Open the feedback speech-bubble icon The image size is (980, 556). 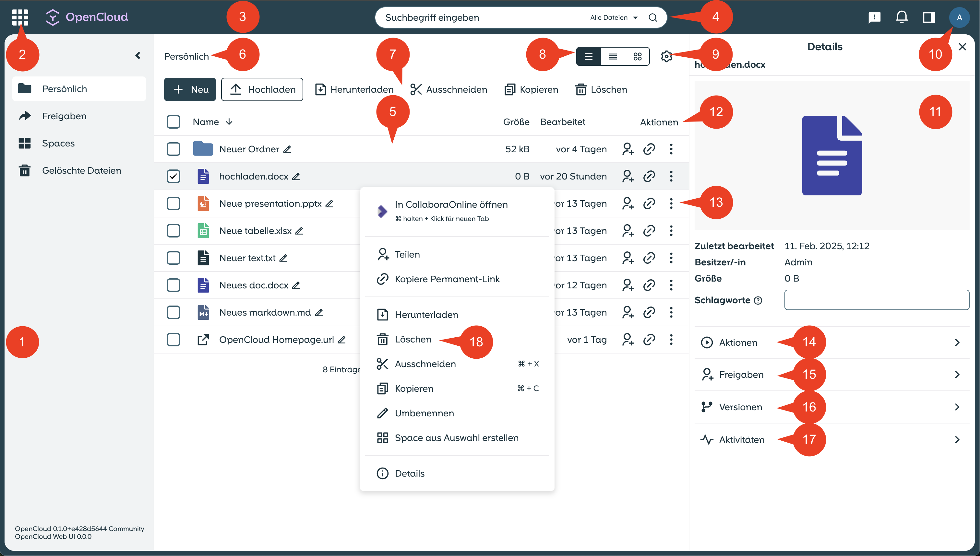[874, 17]
